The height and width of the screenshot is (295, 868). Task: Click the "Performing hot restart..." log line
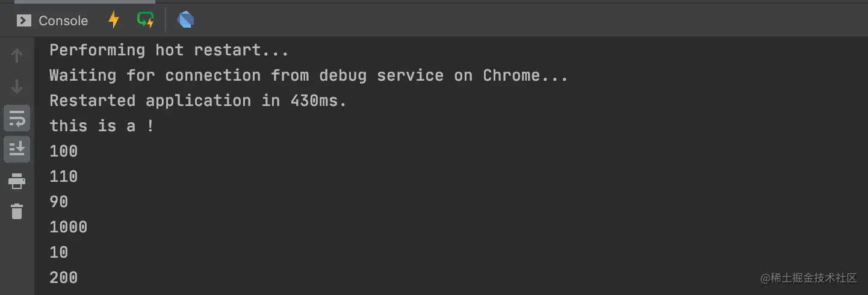point(169,50)
